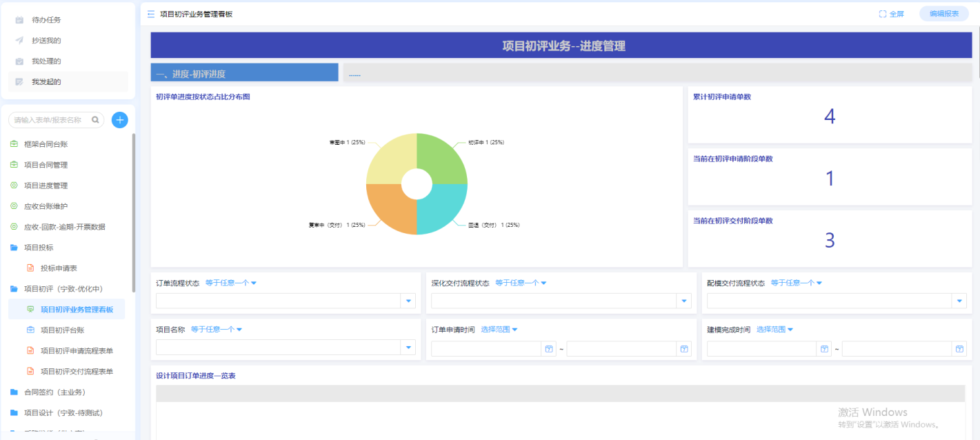The height and width of the screenshot is (440, 980).
Task: Click the form name search input field
Action: 50,120
